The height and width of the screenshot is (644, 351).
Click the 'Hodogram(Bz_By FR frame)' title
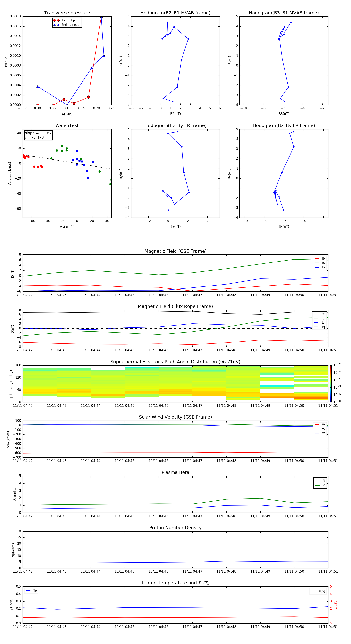pyautogui.click(x=175, y=125)
